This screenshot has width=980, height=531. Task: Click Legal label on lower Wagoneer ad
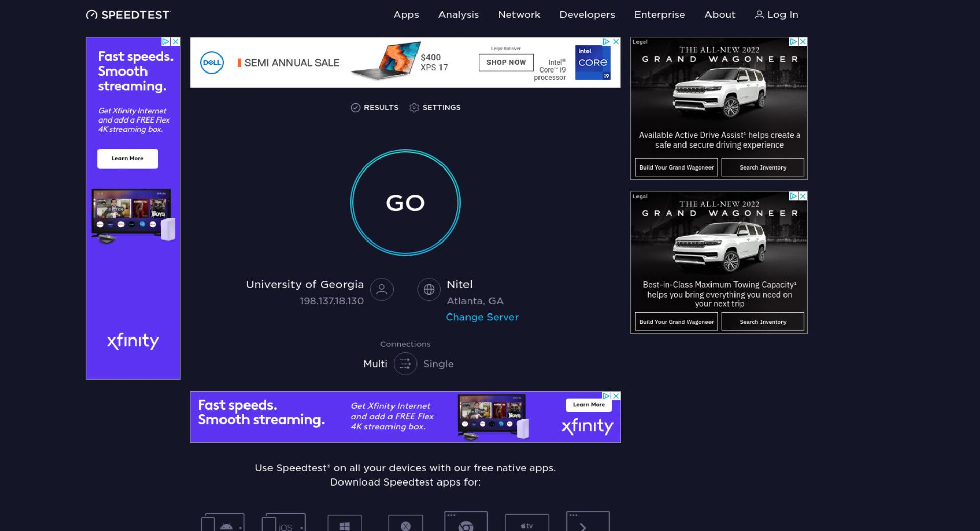tap(640, 196)
